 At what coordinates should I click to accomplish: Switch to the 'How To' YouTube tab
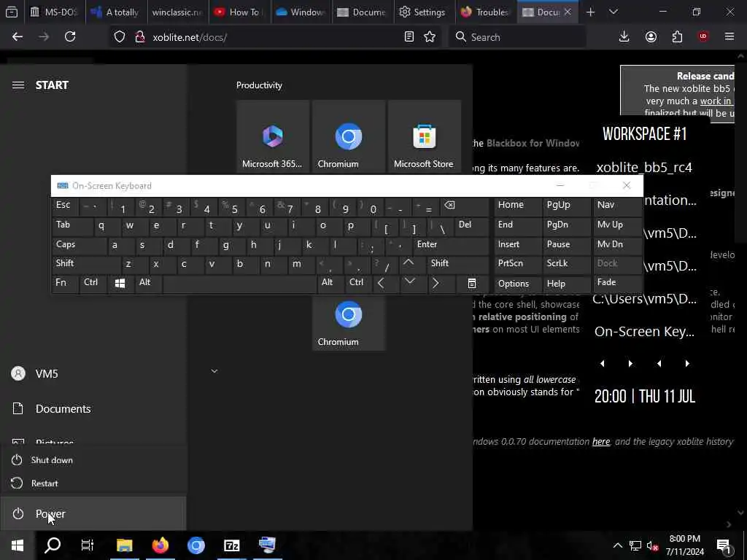239,12
